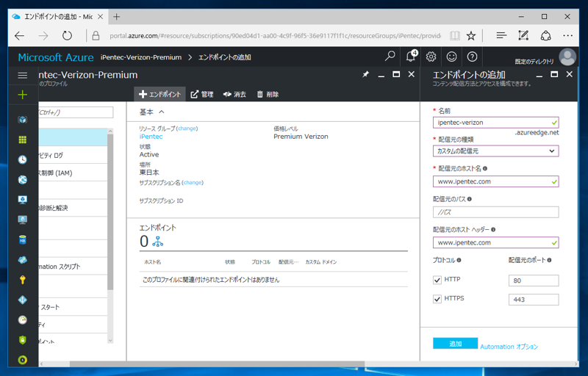Add page to favorites with star icon
Screen dimensions: 588x376
471,35
